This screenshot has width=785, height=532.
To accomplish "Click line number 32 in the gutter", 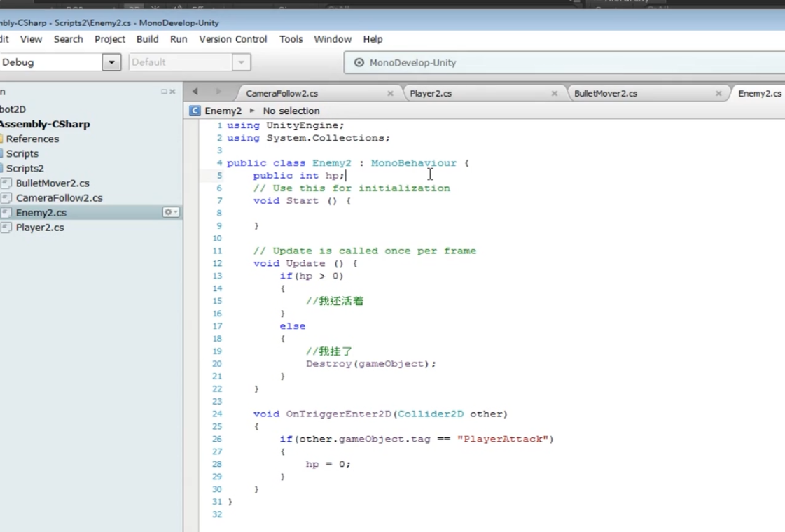I will tap(217, 514).
